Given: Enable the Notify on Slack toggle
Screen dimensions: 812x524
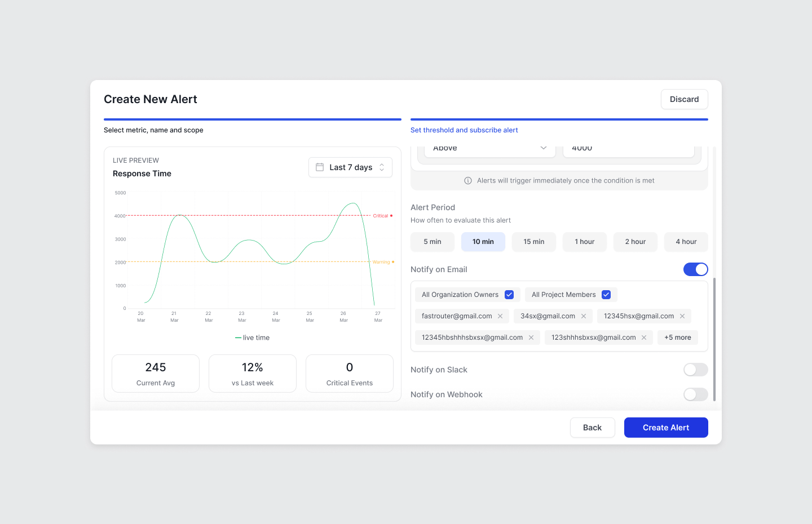Looking at the screenshot, I should tap(695, 370).
